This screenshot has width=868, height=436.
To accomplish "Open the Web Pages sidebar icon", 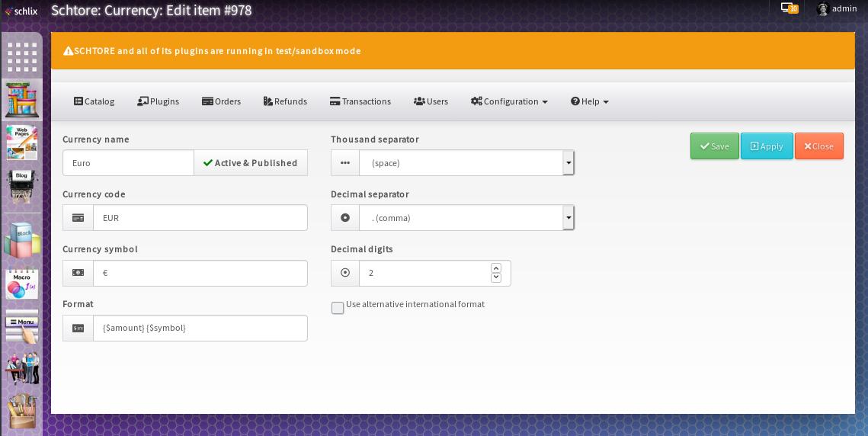I will point(22,143).
